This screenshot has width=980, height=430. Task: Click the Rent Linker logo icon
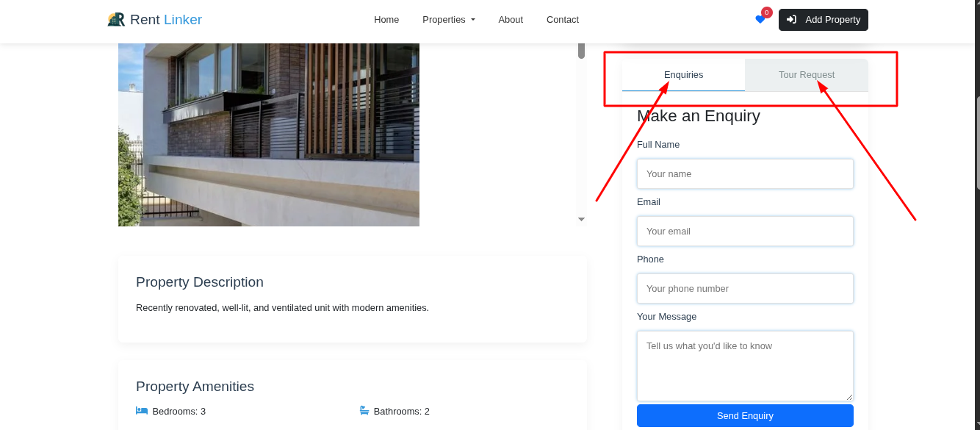(x=116, y=20)
